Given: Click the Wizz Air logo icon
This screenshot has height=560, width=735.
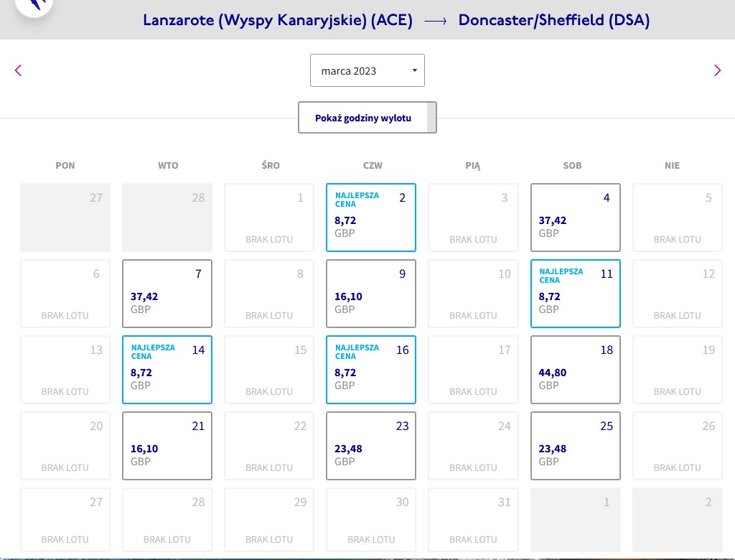Looking at the screenshot, I should coord(34,6).
